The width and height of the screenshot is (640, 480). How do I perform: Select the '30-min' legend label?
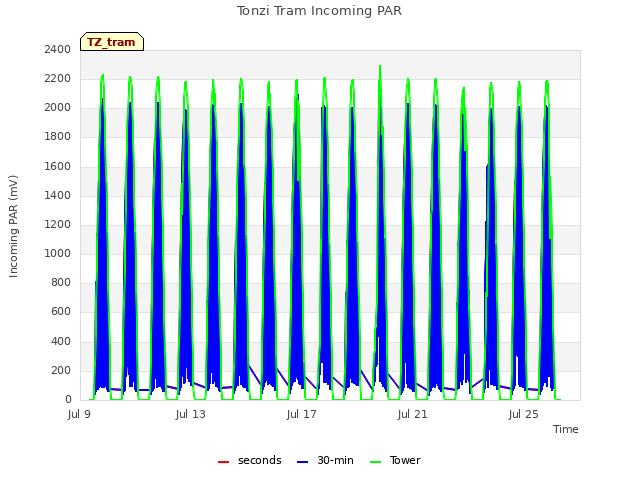tap(335, 460)
